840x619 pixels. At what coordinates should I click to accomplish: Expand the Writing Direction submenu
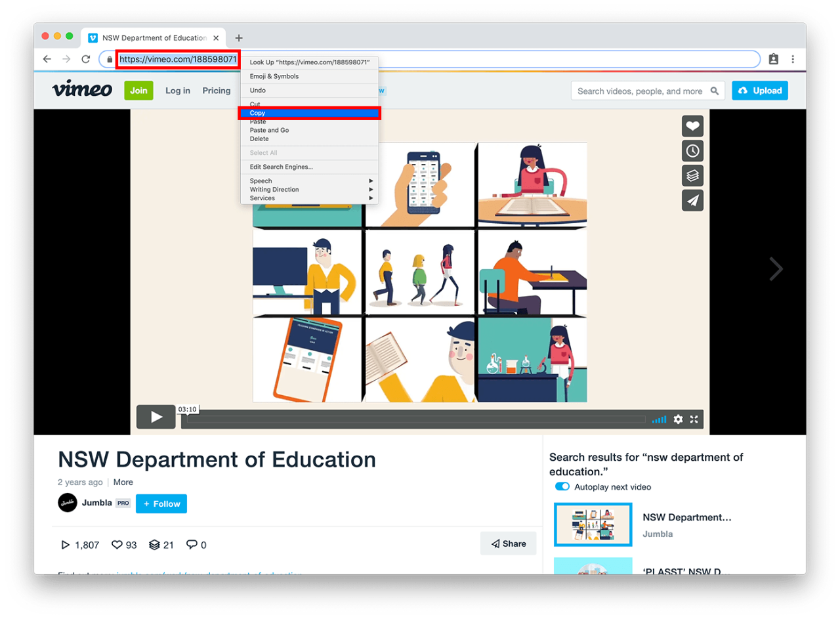coord(310,189)
